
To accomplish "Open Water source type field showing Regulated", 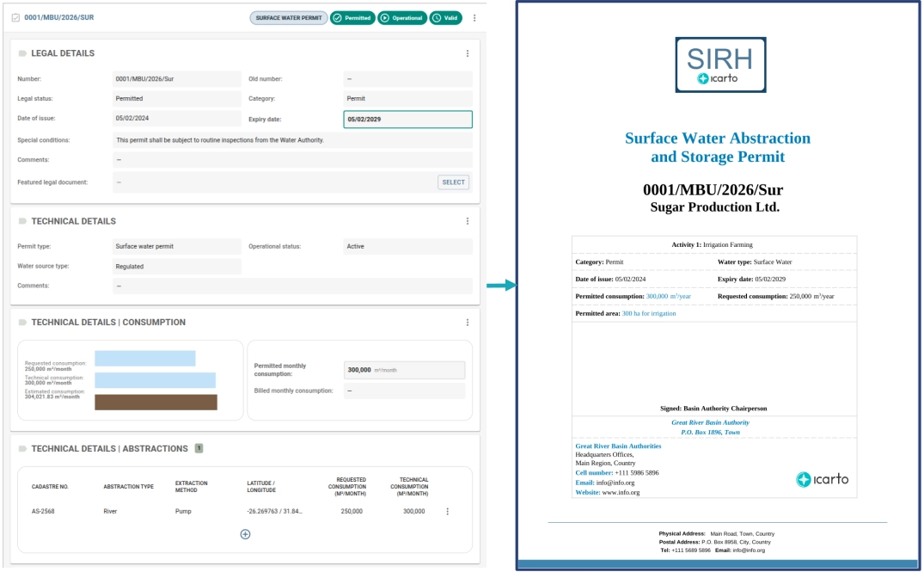I will [x=177, y=267].
